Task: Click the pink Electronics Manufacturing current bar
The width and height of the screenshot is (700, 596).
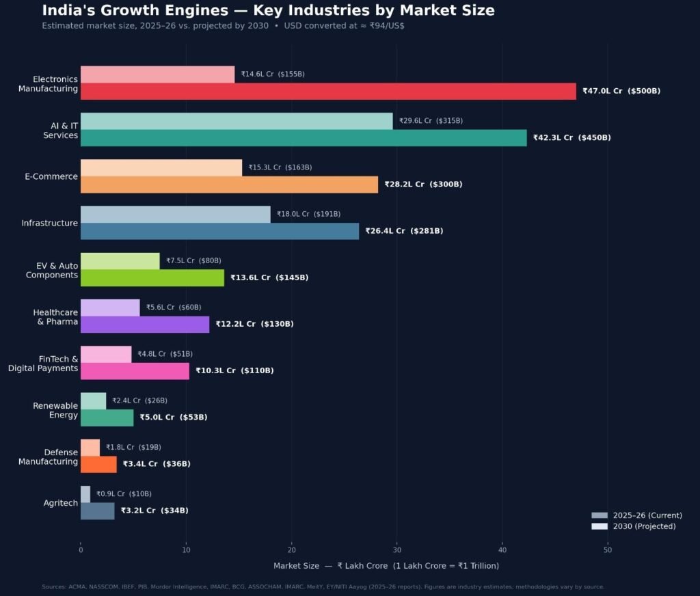Action: coord(158,74)
